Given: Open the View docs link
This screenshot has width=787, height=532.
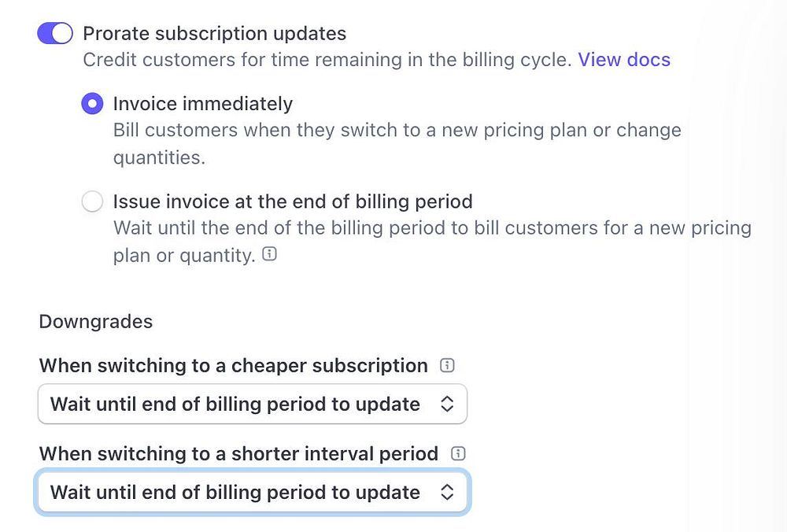Looking at the screenshot, I should tap(624, 60).
